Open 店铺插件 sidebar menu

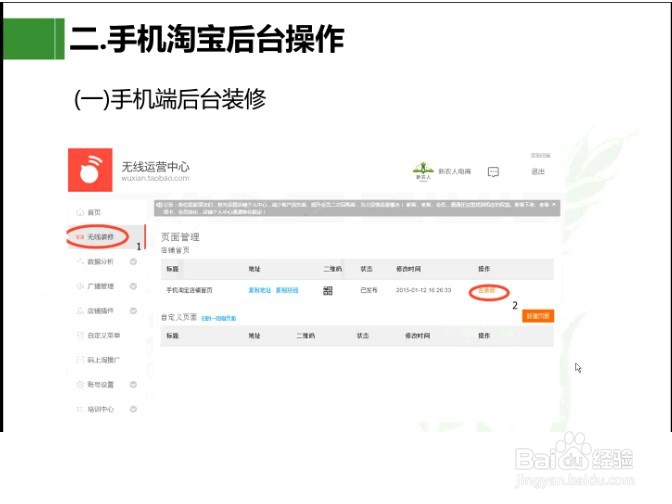point(100,311)
